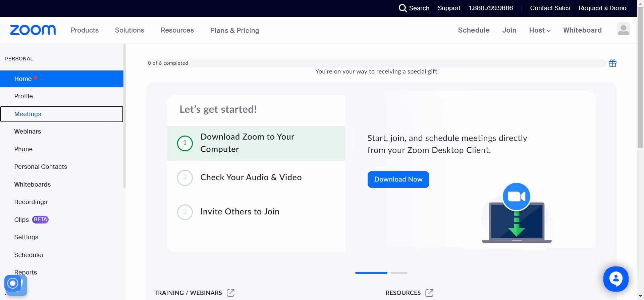Image resolution: width=644 pixels, height=300 pixels.
Task: Open Scheduler in the sidebar
Action: (62, 255)
